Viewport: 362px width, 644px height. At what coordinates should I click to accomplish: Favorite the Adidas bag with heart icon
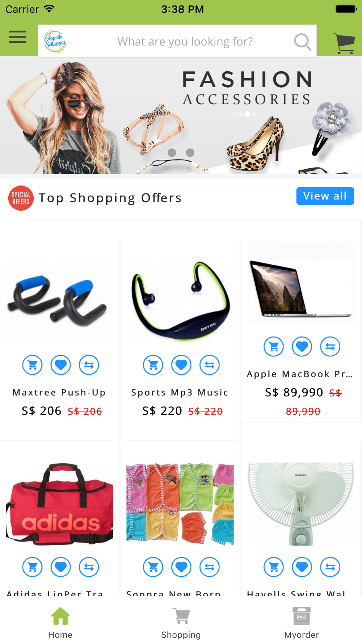click(61, 567)
